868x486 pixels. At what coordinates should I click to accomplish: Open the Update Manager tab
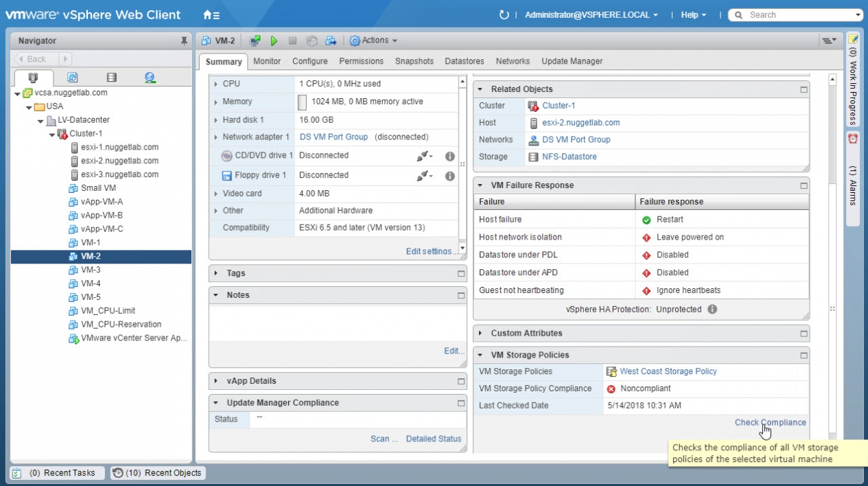tap(572, 61)
